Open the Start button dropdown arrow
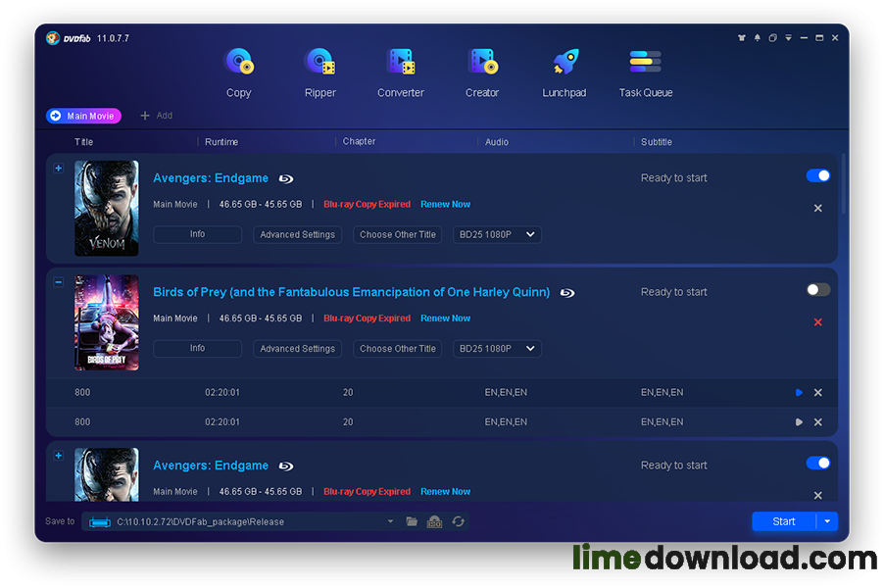Image resolution: width=884 pixels, height=588 pixels. point(827,521)
